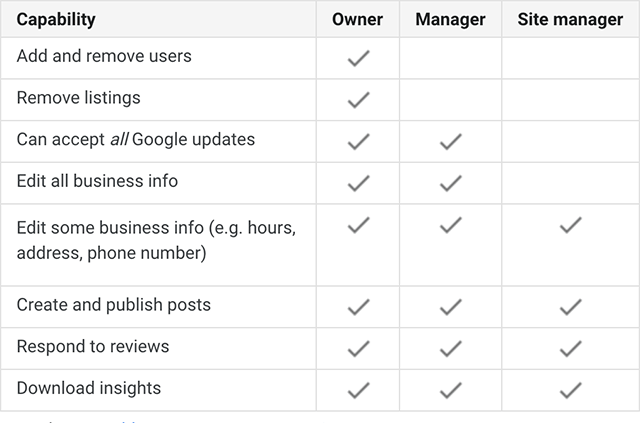Screen dimensions: 640x423
Task: Click Site manager checkmark for Edit some business info
Action: (x=570, y=226)
